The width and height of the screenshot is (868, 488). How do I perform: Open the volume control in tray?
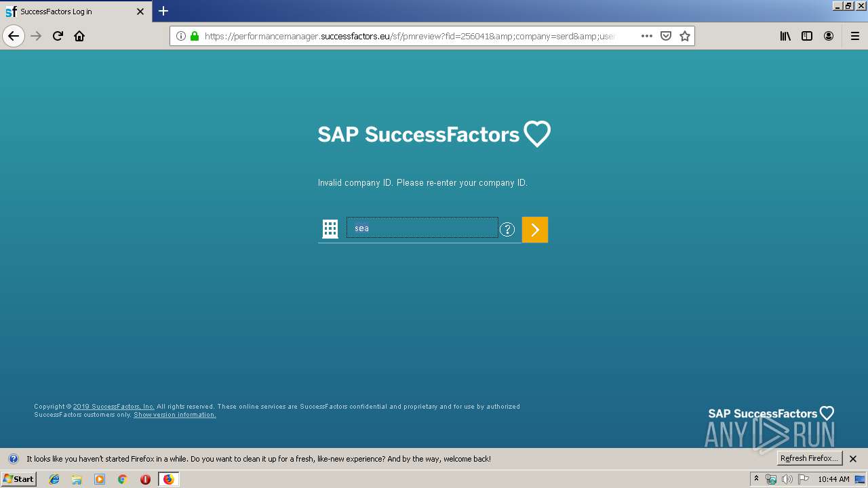(x=787, y=479)
